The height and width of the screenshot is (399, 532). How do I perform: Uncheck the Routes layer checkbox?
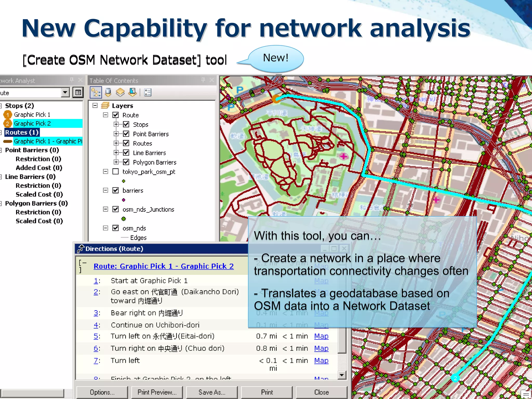pos(126,143)
